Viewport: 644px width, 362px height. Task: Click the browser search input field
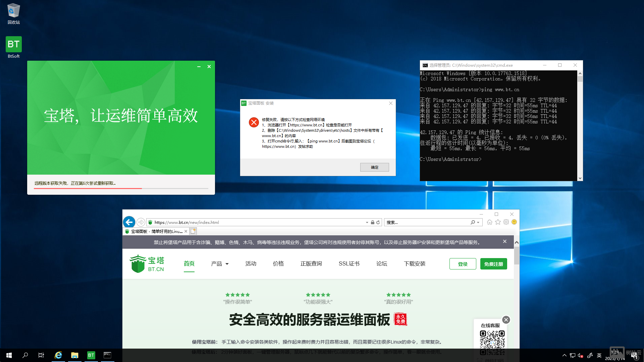click(x=426, y=223)
